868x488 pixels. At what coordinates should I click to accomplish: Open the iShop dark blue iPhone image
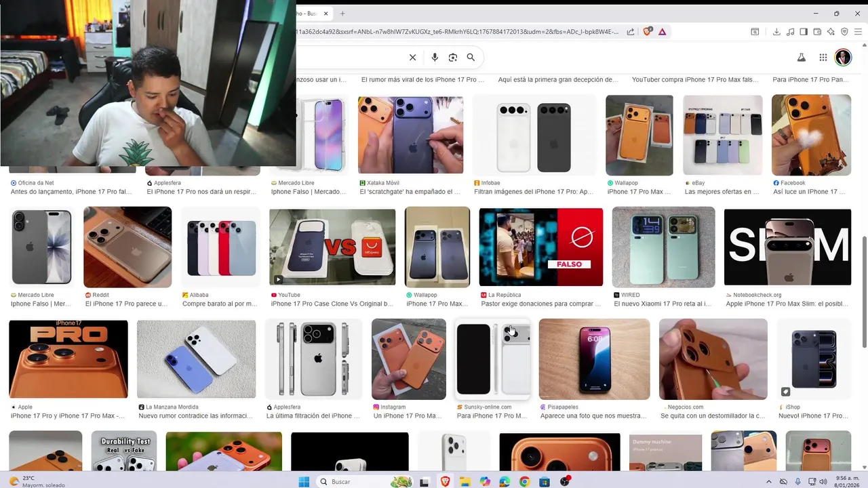tap(814, 359)
